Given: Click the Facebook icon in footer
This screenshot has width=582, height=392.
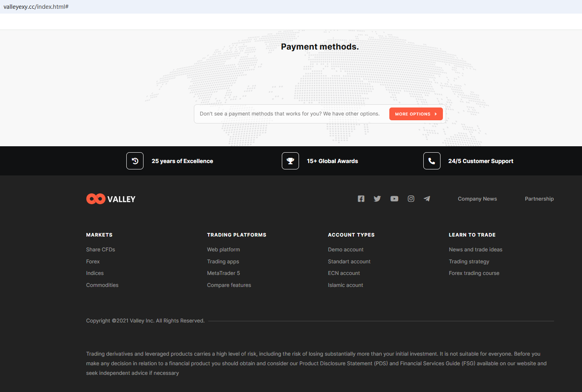Looking at the screenshot, I should [x=361, y=199].
